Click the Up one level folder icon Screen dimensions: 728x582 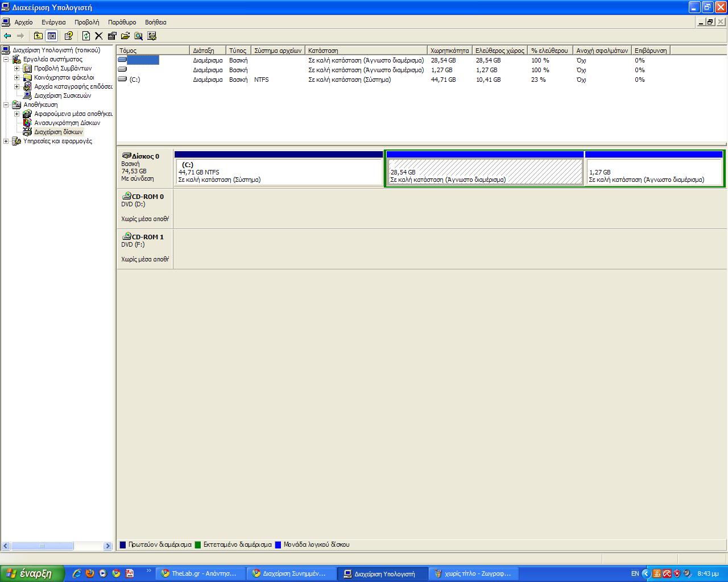(x=38, y=36)
